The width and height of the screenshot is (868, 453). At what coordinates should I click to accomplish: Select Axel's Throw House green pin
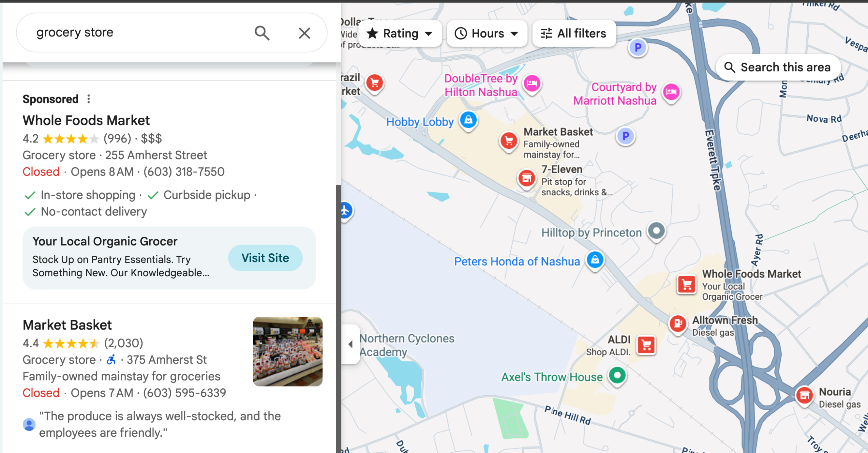click(617, 375)
